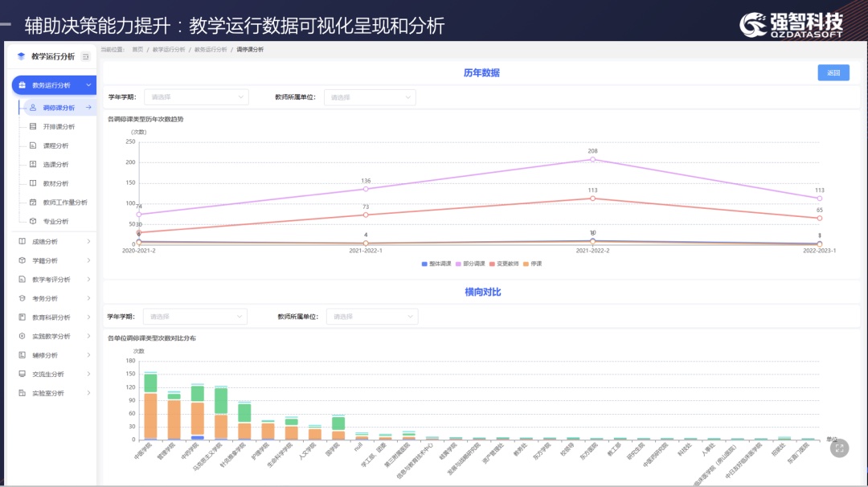Image resolution: width=868 pixels, height=487 pixels.
Task: Open 学年学期 dropdown under 历年数据
Action: click(x=196, y=97)
